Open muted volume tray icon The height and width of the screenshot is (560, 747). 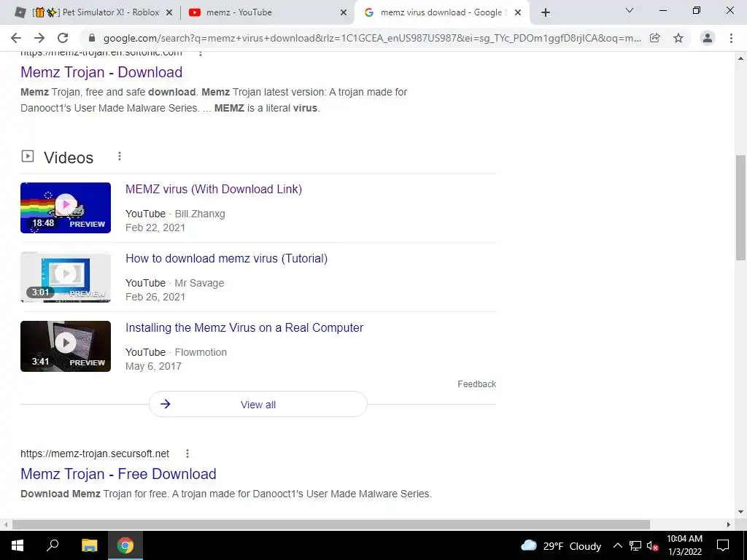point(652,545)
